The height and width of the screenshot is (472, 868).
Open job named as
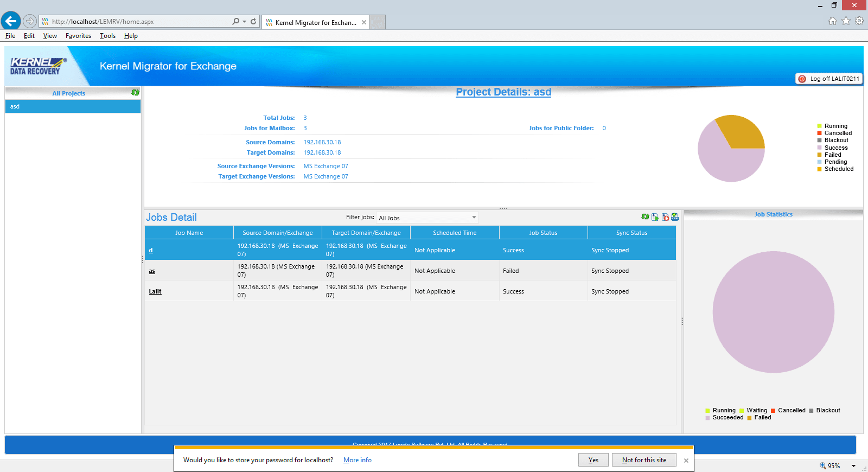[152, 271]
